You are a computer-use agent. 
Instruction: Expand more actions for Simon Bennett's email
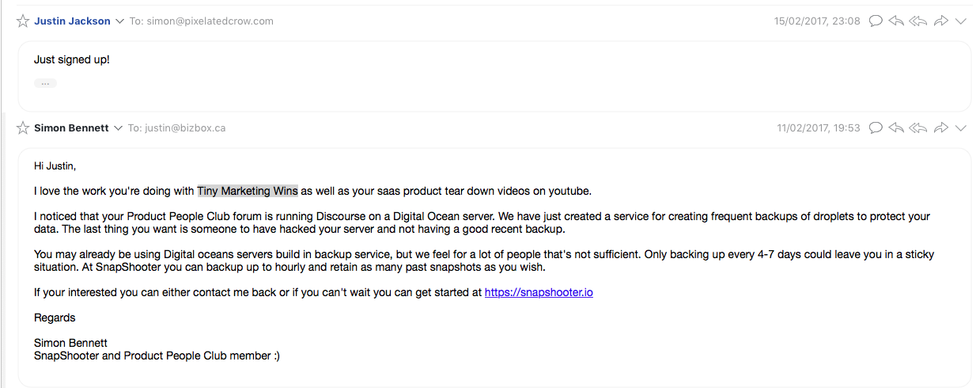click(961, 127)
